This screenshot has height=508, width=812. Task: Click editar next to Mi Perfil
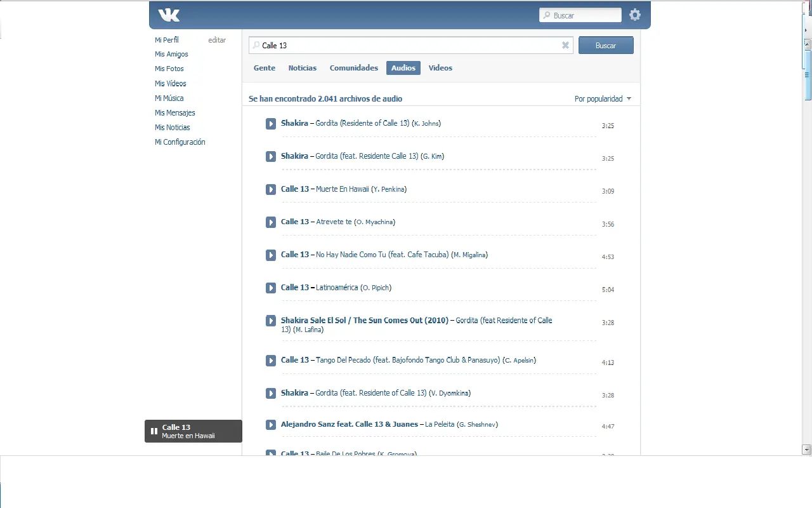pos(217,40)
